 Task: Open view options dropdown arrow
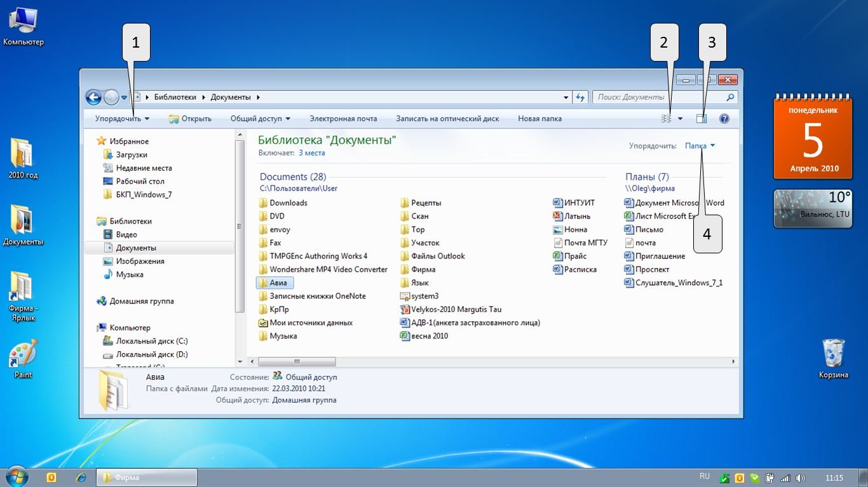point(680,119)
